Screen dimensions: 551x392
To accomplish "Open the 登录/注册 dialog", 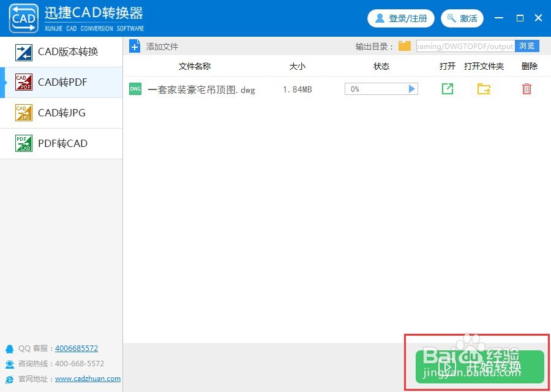I will (x=401, y=18).
